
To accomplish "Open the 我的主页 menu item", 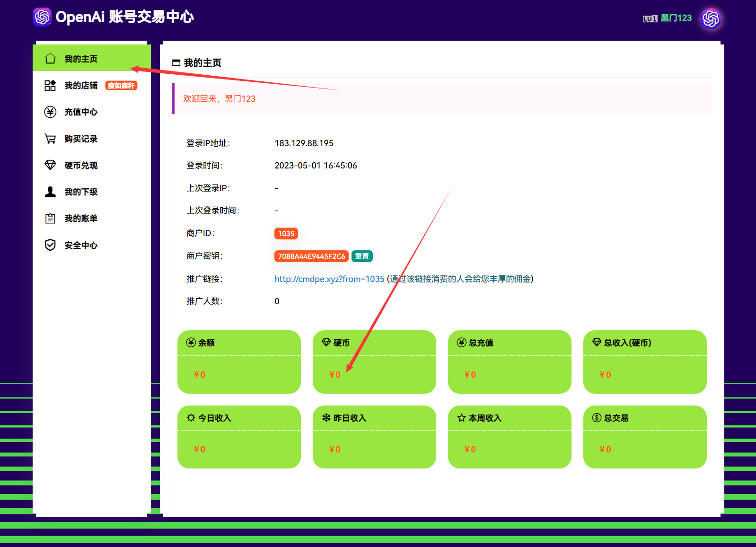I will (92, 59).
